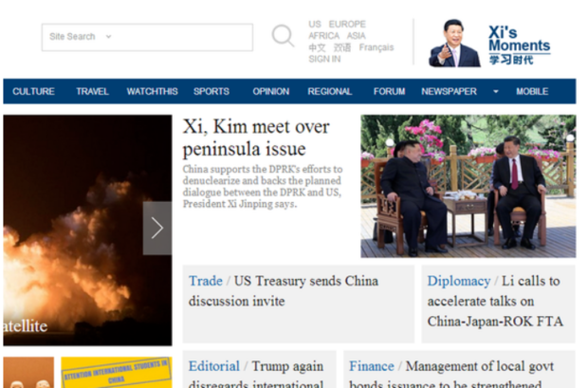Click inside the Site Search input box
The image size is (588, 388).
point(147,37)
